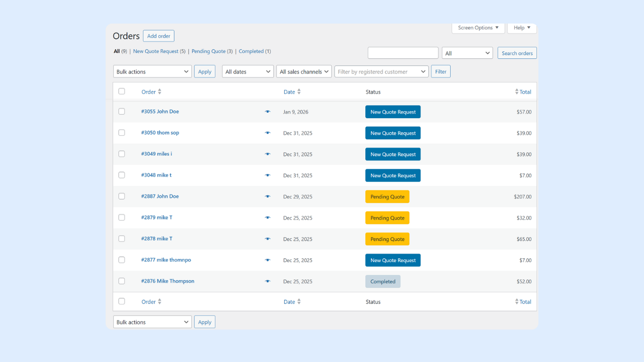This screenshot has width=644, height=362.
Task: Open preview eye for order #2887
Action: coord(267,197)
